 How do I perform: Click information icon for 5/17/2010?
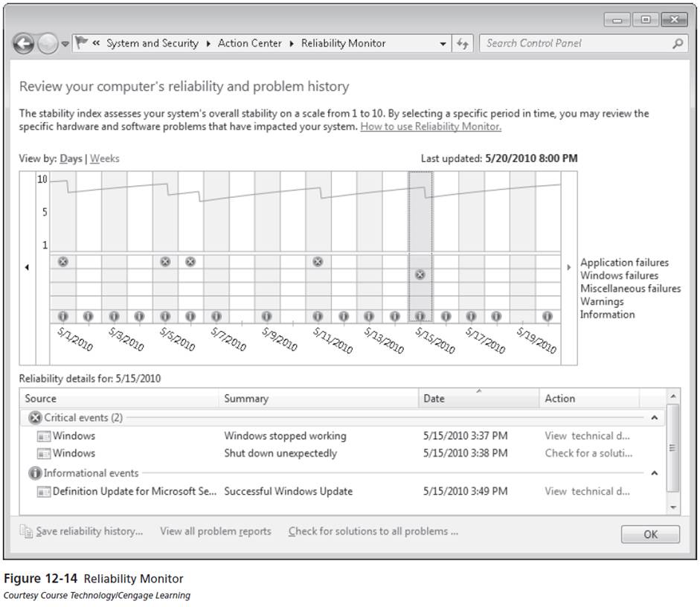click(471, 316)
